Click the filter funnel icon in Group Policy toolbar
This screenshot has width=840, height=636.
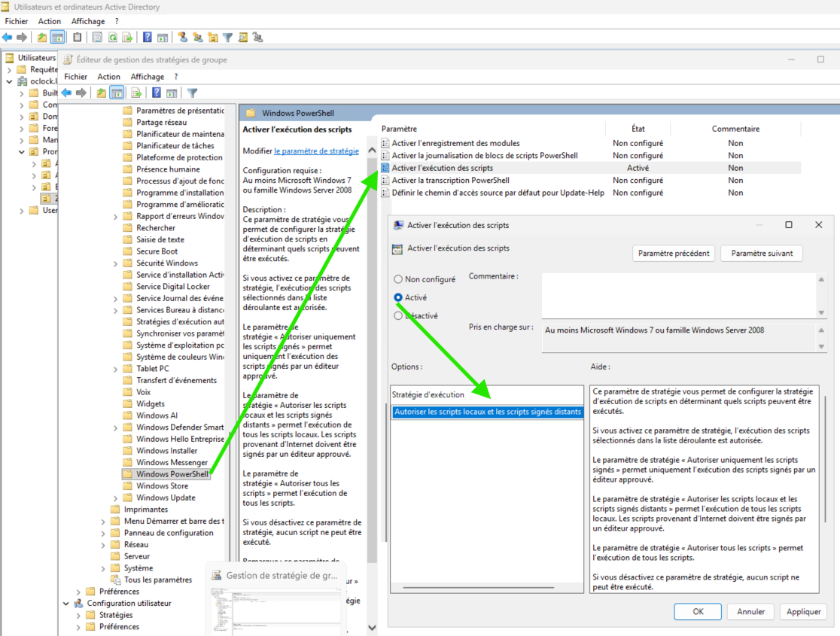pyautogui.click(x=192, y=93)
